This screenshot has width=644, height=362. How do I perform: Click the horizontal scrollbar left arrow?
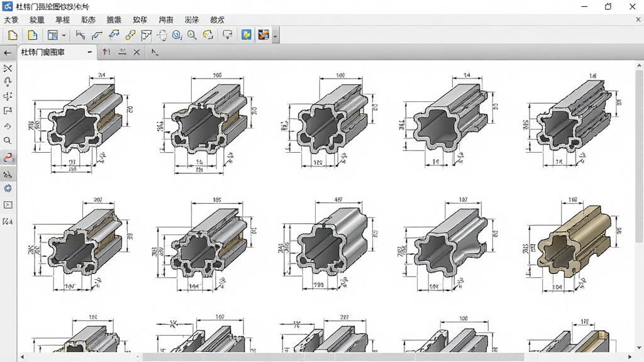pos(23,357)
